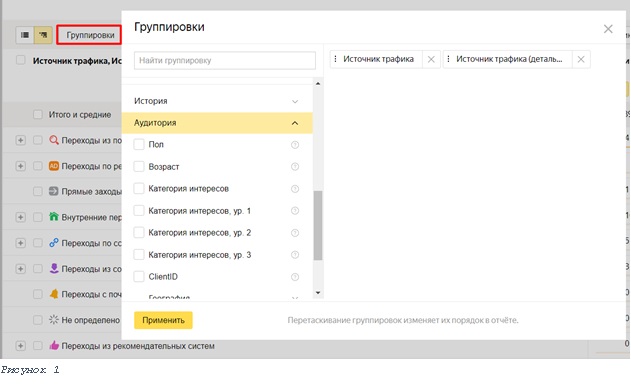Click the blue chain link source icon
The height and width of the screenshot is (392, 631).
coord(54,243)
